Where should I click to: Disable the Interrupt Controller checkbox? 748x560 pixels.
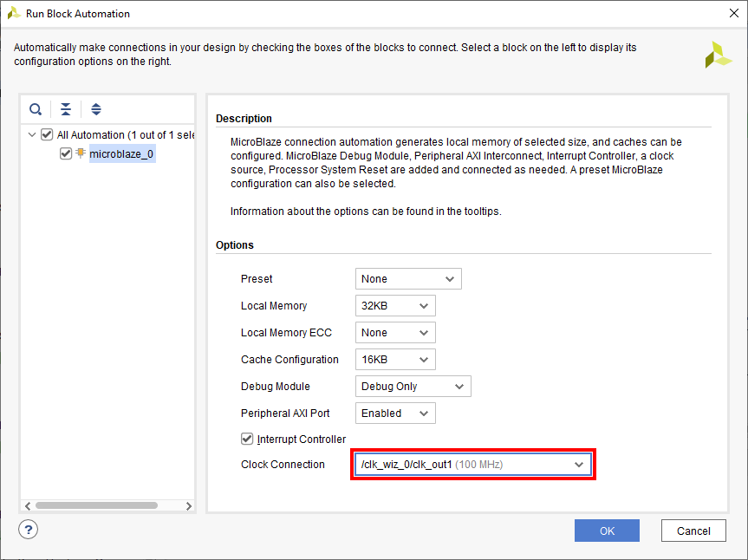pyautogui.click(x=247, y=439)
